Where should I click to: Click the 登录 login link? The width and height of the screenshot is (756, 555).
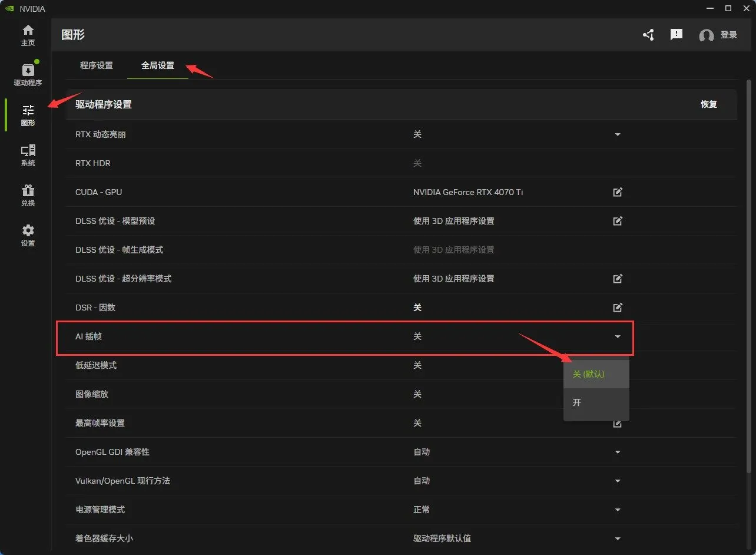(x=729, y=35)
